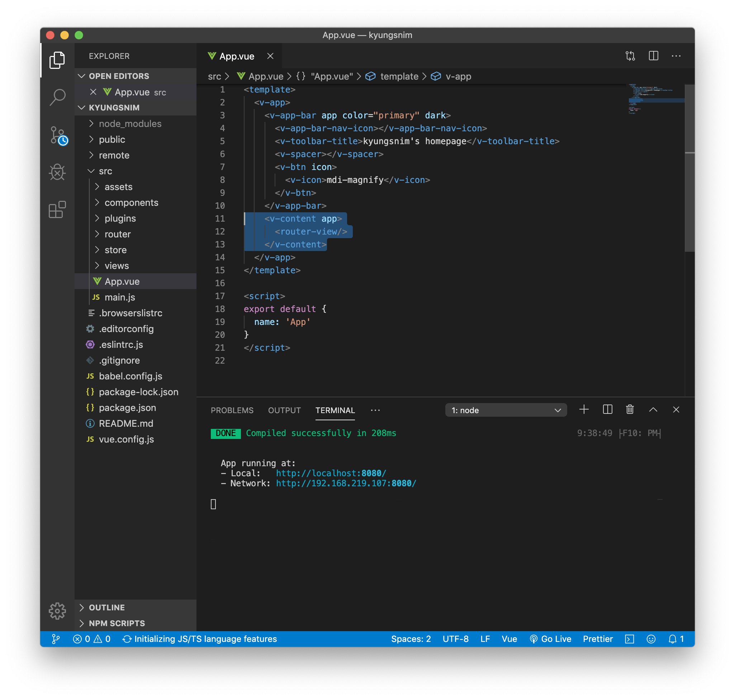735x700 pixels.
Task: Open the Search view in activity bar
Action: click(57, 97)
